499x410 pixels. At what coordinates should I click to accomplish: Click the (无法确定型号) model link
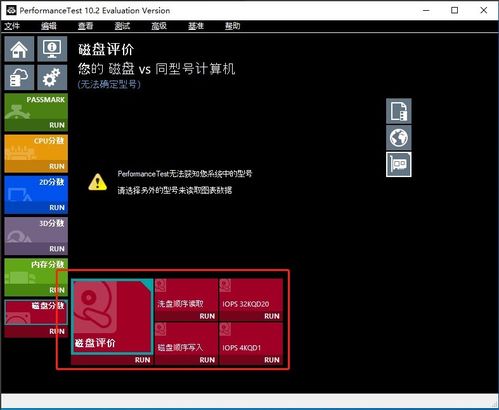[109, 84]
